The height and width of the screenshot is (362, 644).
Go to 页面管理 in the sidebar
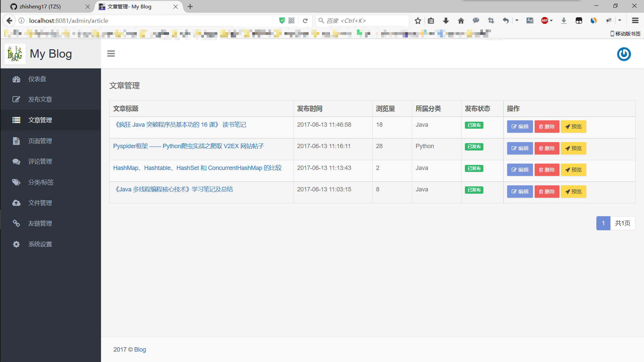[x=40, y=141]
